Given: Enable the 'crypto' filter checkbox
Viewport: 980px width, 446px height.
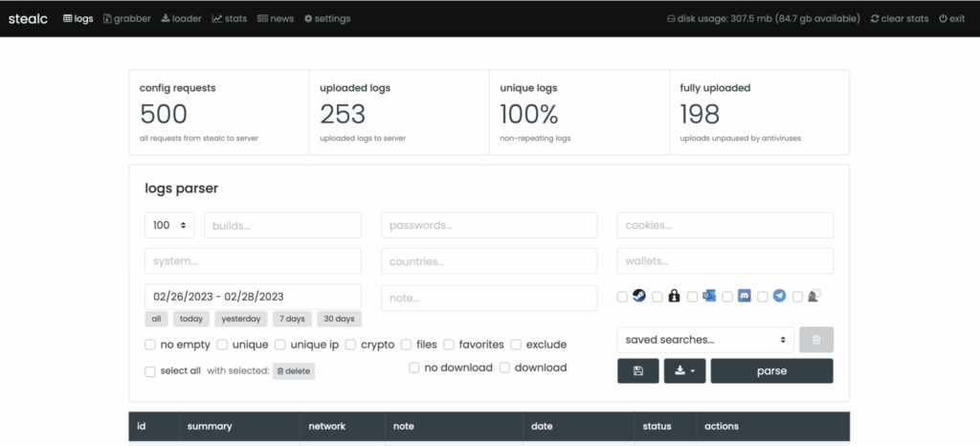Looking at the screenshot, I should (350, 345).
